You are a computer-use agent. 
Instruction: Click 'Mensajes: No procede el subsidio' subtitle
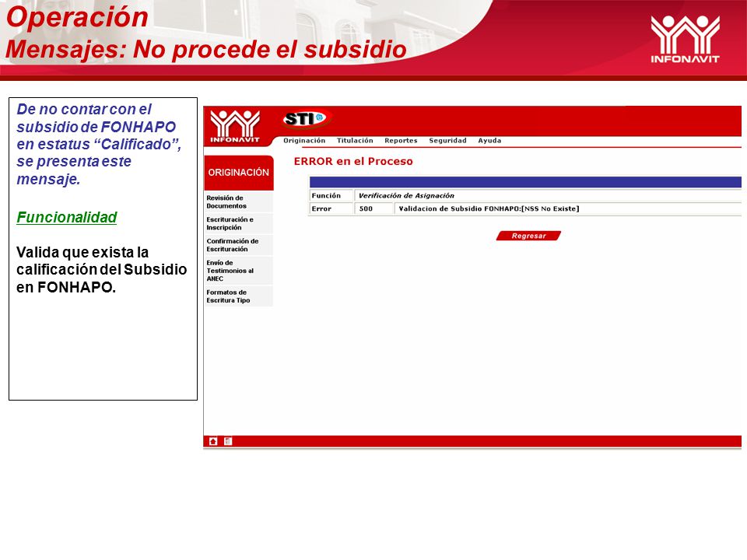click(x=205, y=50)
